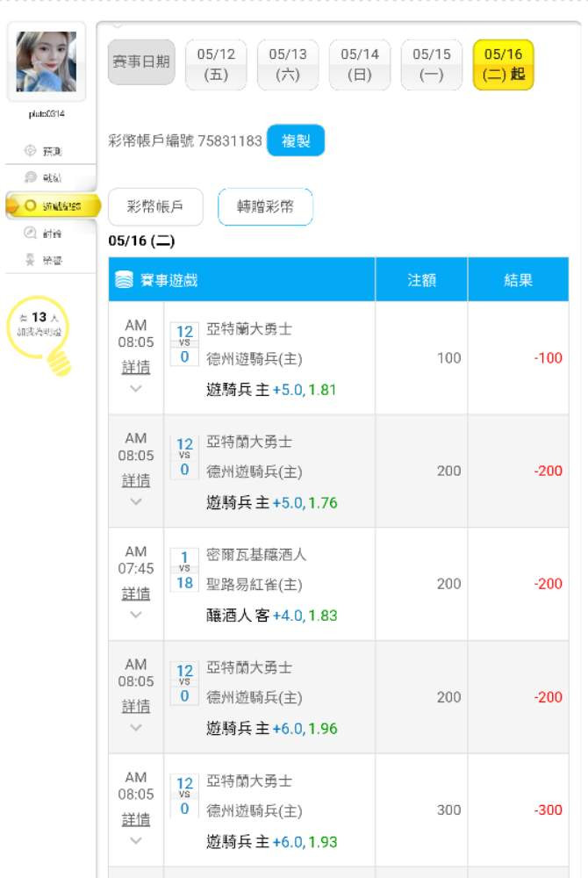Open the 討論 compass icon in sidebar
Image resolution: width=588 pixels, height=878 pixels.
point(32,234)
